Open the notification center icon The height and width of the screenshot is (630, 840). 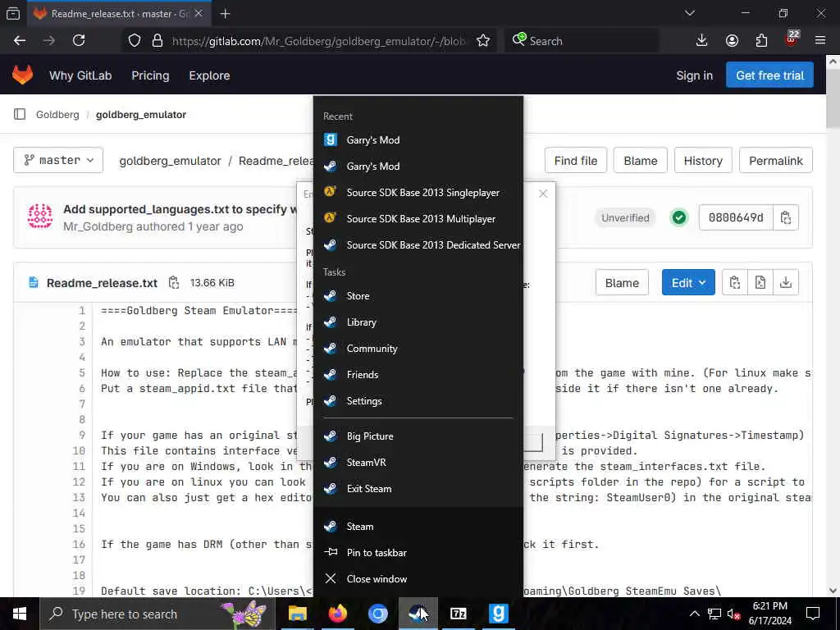click(813, 614)
